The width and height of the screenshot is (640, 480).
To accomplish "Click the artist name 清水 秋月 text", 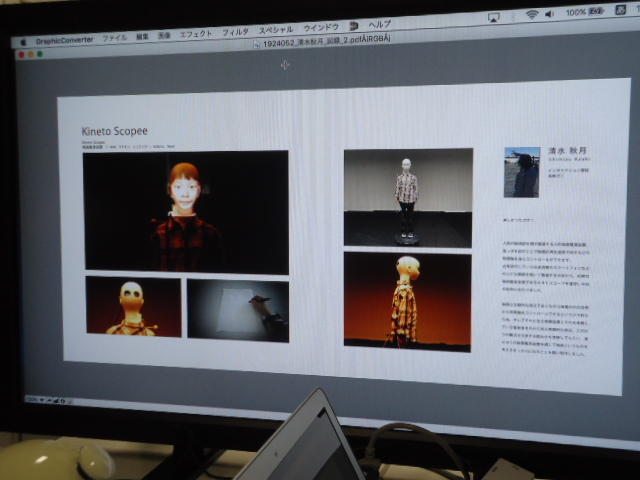I will click(568, 151).
